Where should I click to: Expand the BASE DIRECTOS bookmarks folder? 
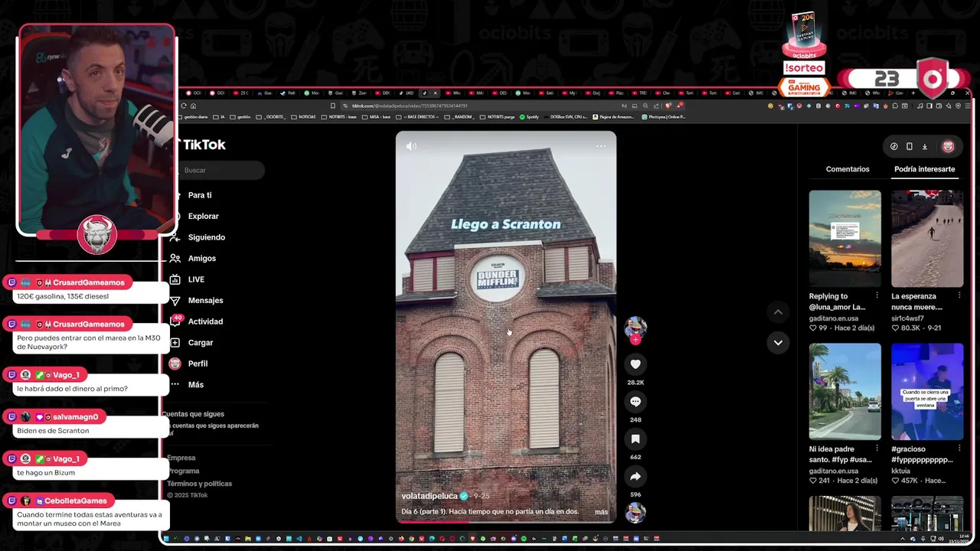(x=418, y=117)
